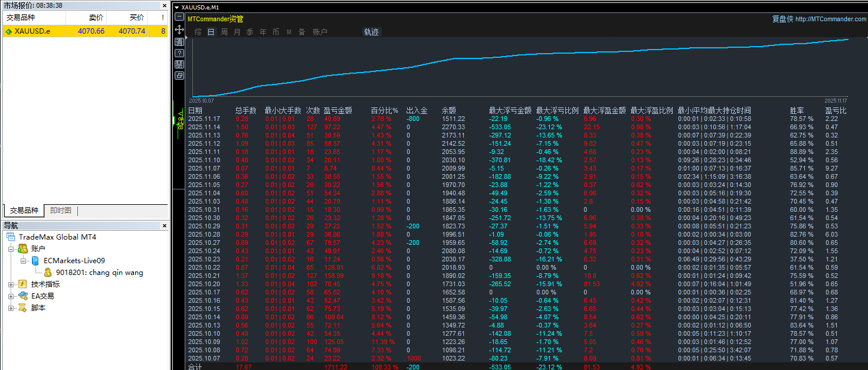Open the http://MTCommander.com link
Viewport: 868px width, 370px height.
tap(831, 19)
